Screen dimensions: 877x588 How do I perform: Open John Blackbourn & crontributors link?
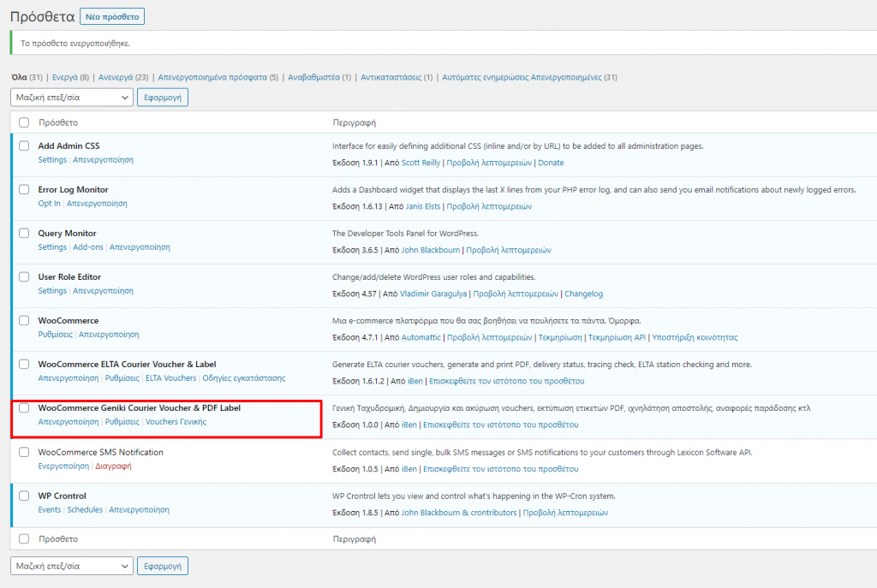pos(459,513)
